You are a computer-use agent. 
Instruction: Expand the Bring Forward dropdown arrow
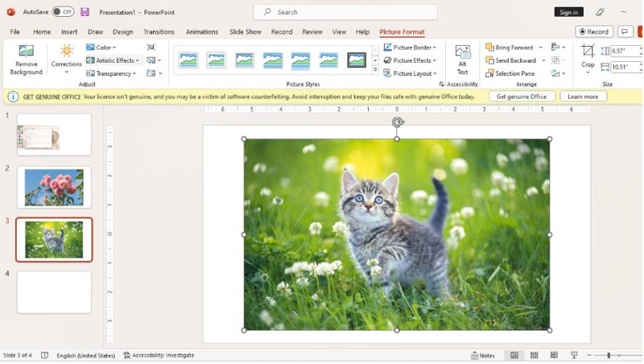(x=541, y=48)
